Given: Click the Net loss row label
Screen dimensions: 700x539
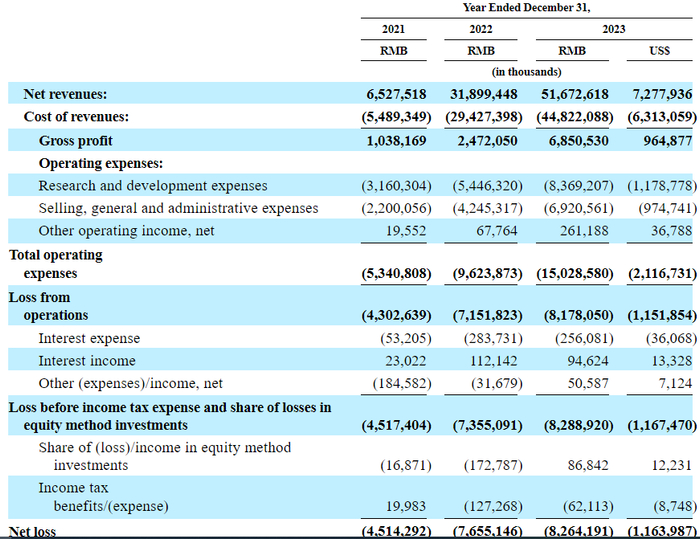Looking at the screenshot, I should pos(32,531).
